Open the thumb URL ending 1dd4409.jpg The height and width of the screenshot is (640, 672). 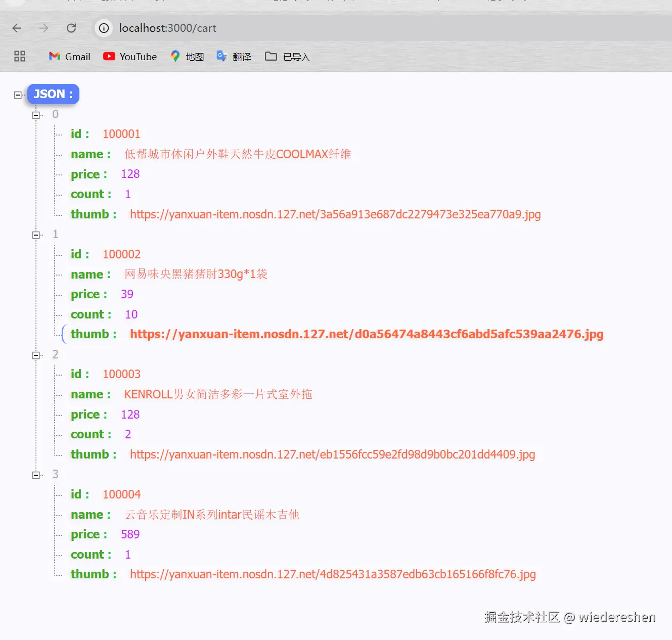pos(332,454)
